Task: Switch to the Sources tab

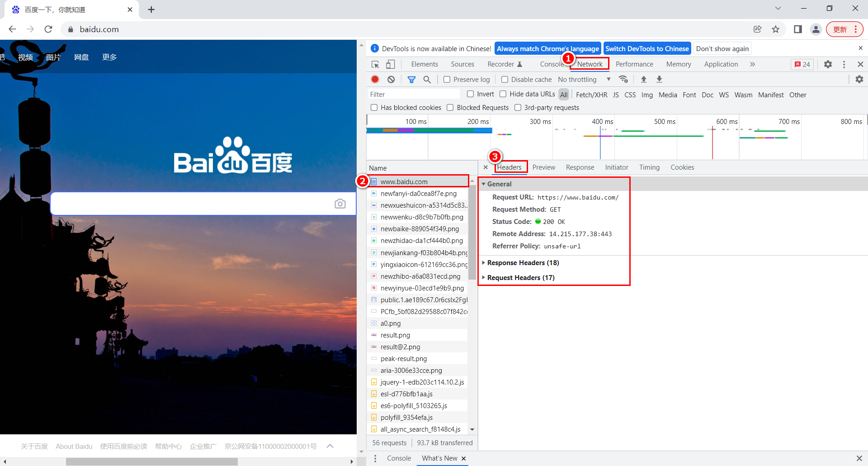Action: coord(462,64)
